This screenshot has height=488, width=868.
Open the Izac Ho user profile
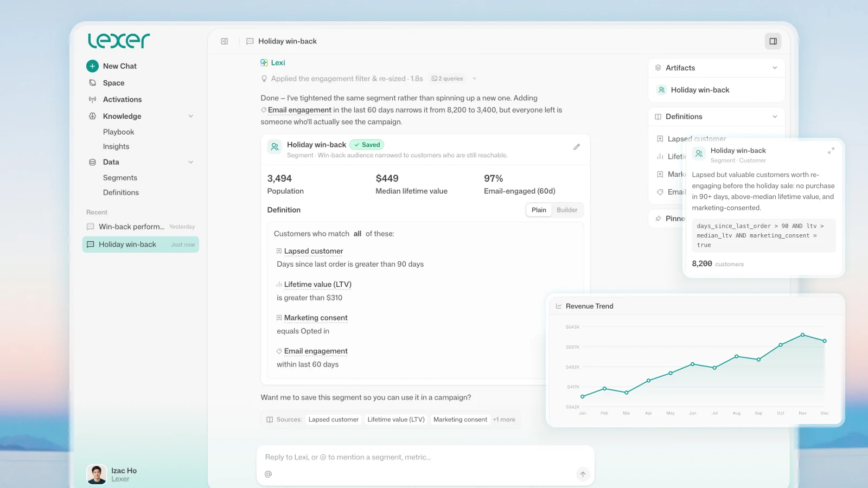pyautogui.click(x=112, y=474)
